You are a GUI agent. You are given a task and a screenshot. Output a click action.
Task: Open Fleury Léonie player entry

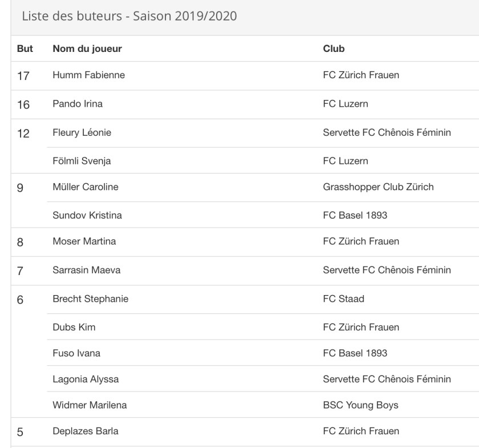coord(82,132)
